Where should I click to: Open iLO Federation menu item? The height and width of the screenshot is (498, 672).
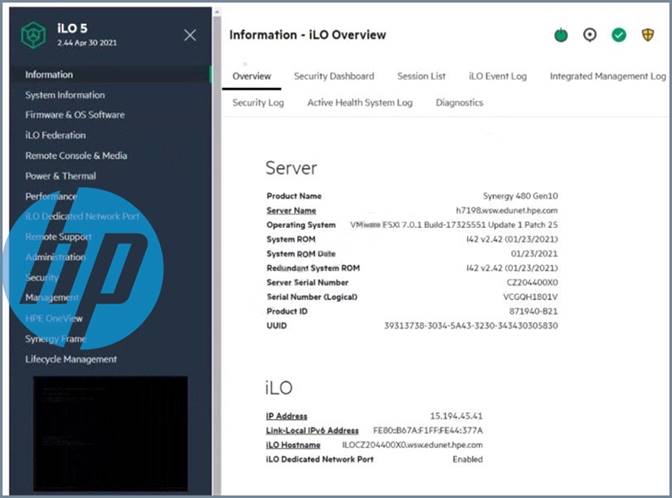click(x=55, y=135)
